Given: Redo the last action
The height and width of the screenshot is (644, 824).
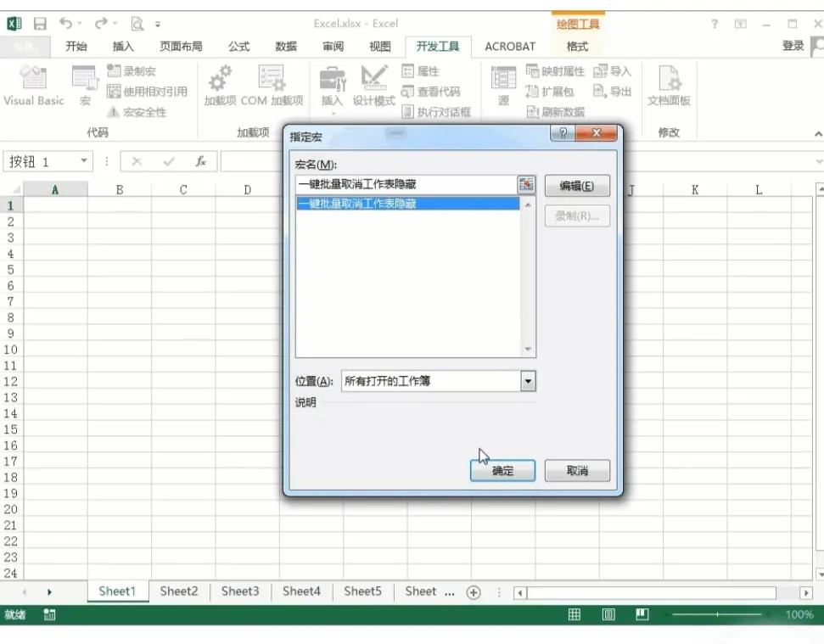Looking at the screenshot, I should coord(101,23).
